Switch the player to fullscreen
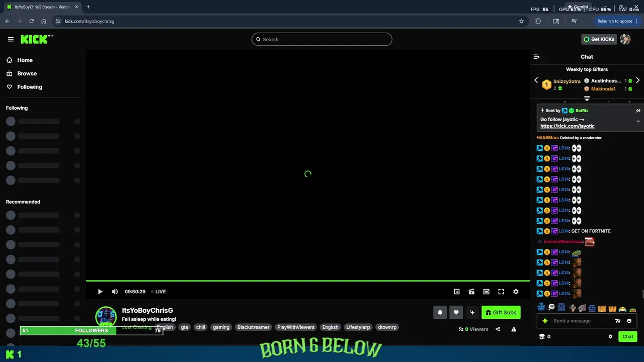The height and width of the screenshot is (362, 644). [x=501, y=292]
